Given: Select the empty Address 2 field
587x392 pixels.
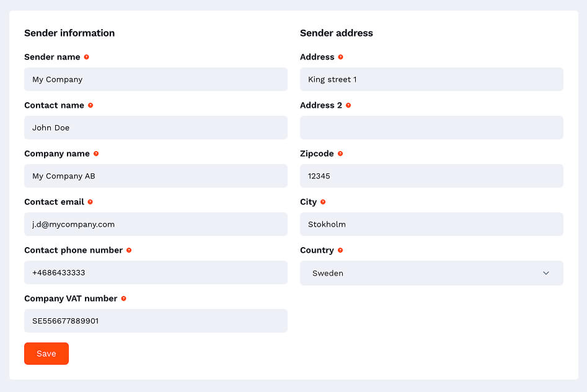Looking at the screenshot, I should (431, 128).
